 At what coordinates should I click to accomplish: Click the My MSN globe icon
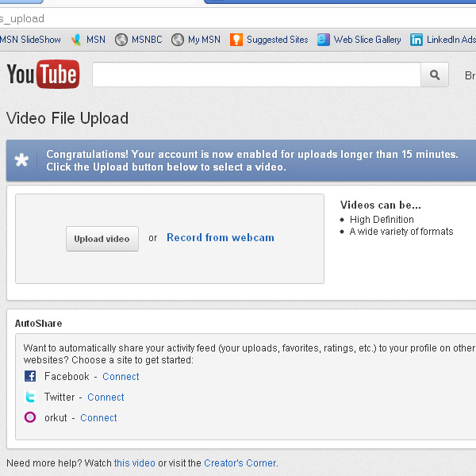(177, 40)
